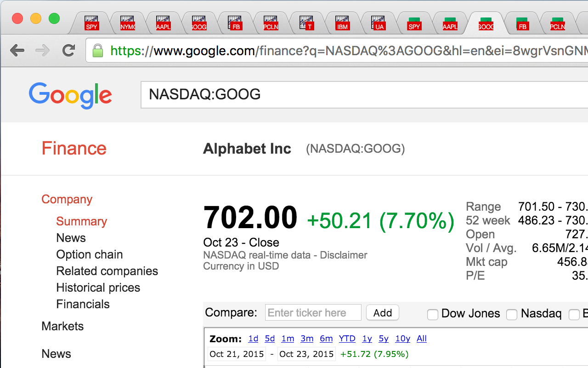Toggle the checkbox right of Nasdaq
The image size is (588, 368).
point(574,315)
